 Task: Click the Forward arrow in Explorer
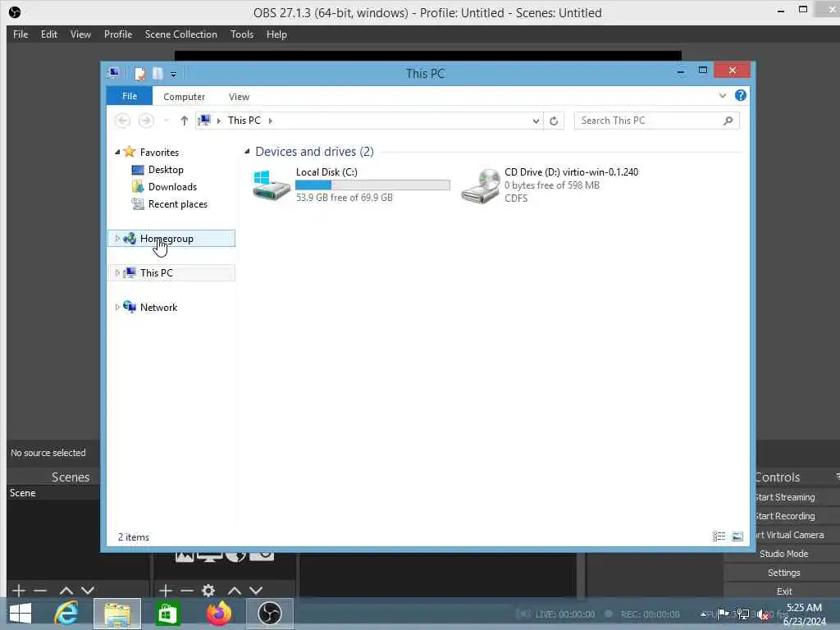coord(146,121)
